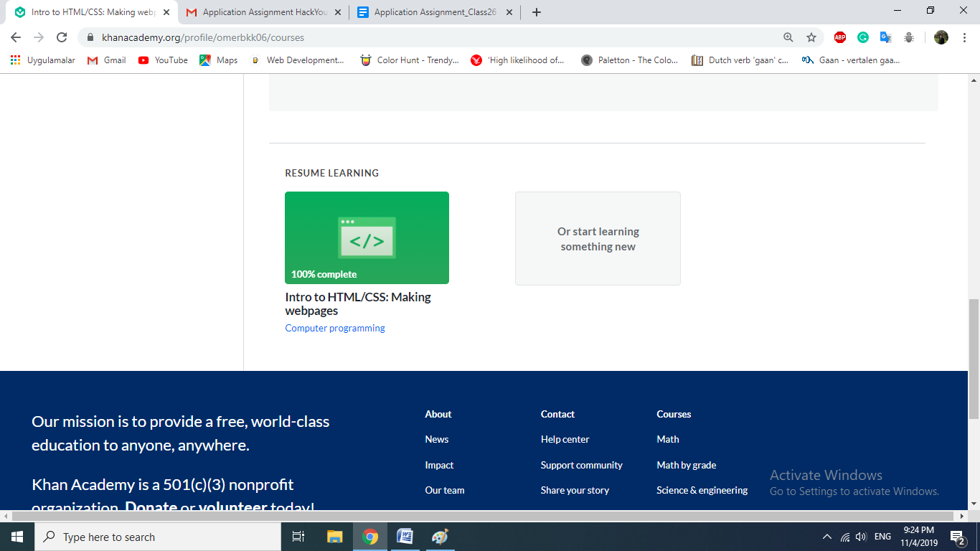980x551 pixels.
Task: Open the Share your story link
Action: (575, 490)
